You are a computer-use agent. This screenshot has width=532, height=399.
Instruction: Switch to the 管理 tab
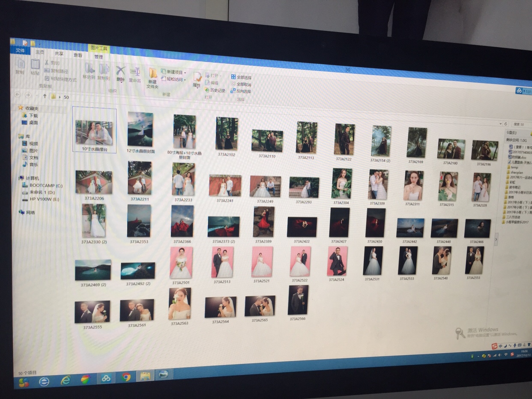click(99, 57)
